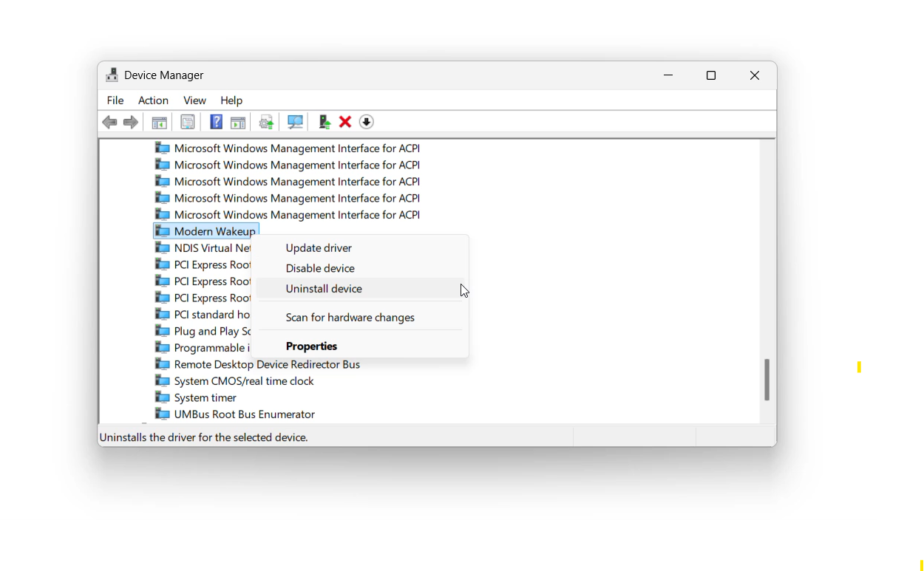Viewport: 924px width, 571px height.
Task: Click the device icon beside Programmable
Action: 163,348
